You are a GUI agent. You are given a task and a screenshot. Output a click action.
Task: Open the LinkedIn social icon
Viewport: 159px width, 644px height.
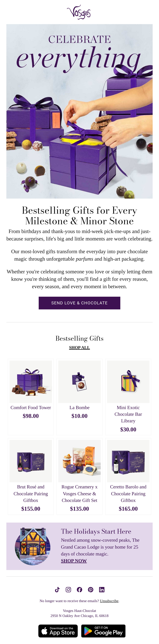(x=102, y=590)
